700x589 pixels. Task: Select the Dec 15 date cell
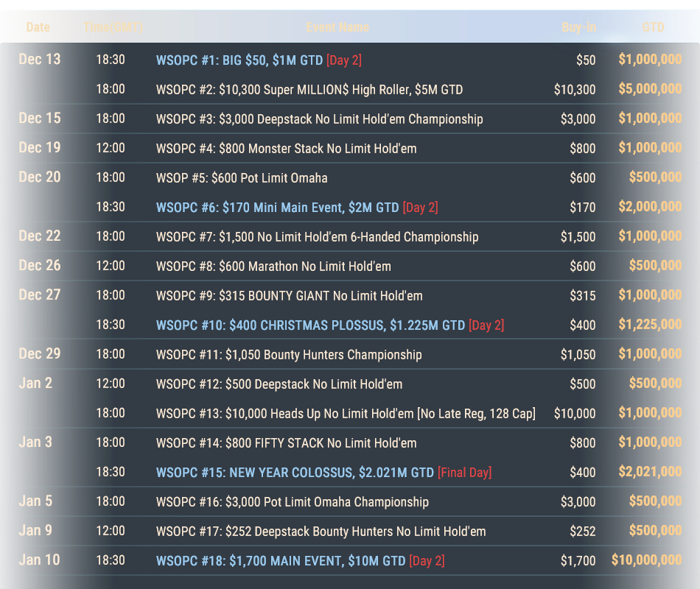(40, 118)
